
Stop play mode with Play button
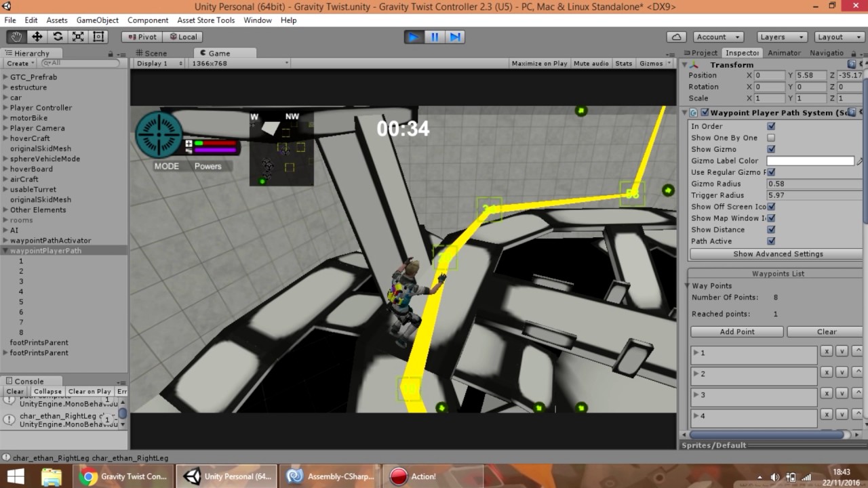coord(414,37)
